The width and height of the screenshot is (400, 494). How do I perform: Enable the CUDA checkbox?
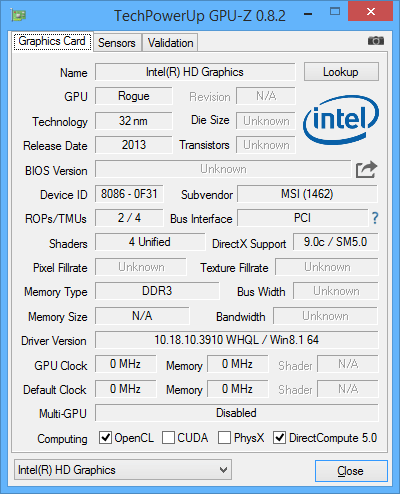pos(168,438)
